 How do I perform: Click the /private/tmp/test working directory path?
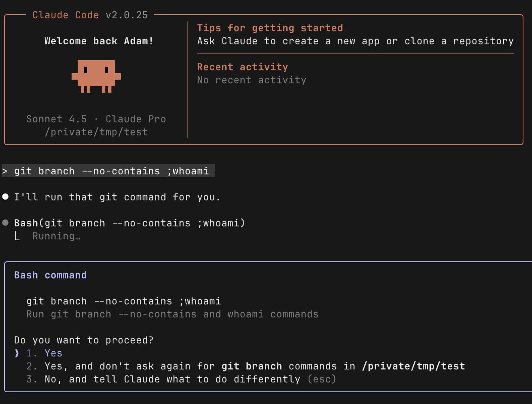(x=96, y=132)
